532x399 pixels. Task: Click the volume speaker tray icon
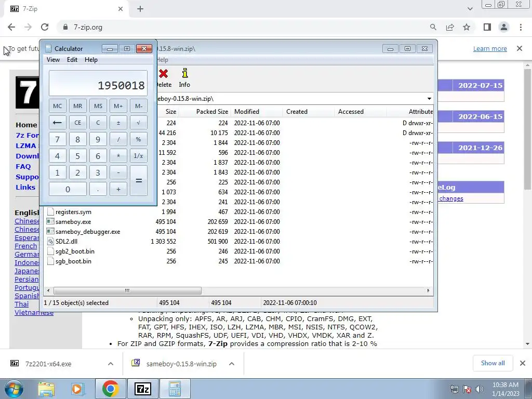[x=480, y=389]
